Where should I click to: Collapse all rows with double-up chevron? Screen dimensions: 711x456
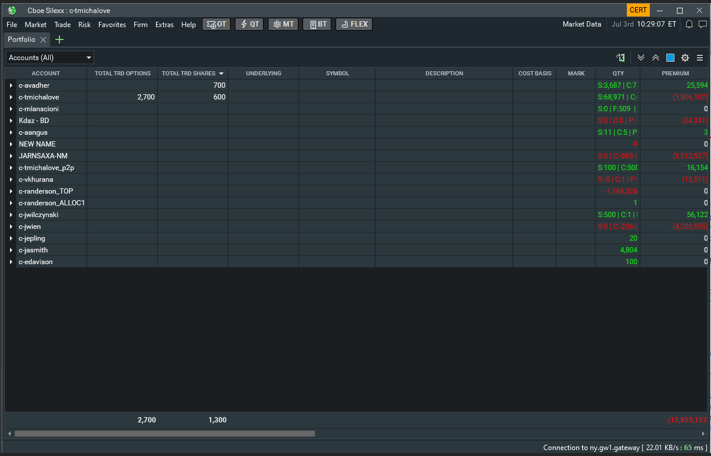tap(656, 58)
